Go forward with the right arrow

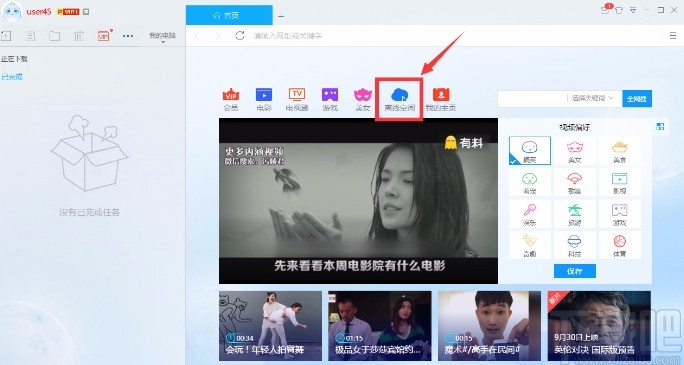point(219,36)
